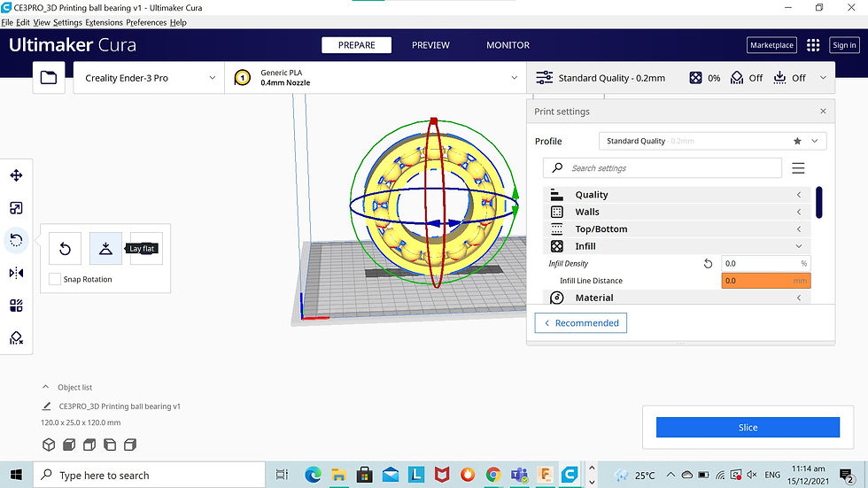Click the Infill Density value field

pos(765,263)
